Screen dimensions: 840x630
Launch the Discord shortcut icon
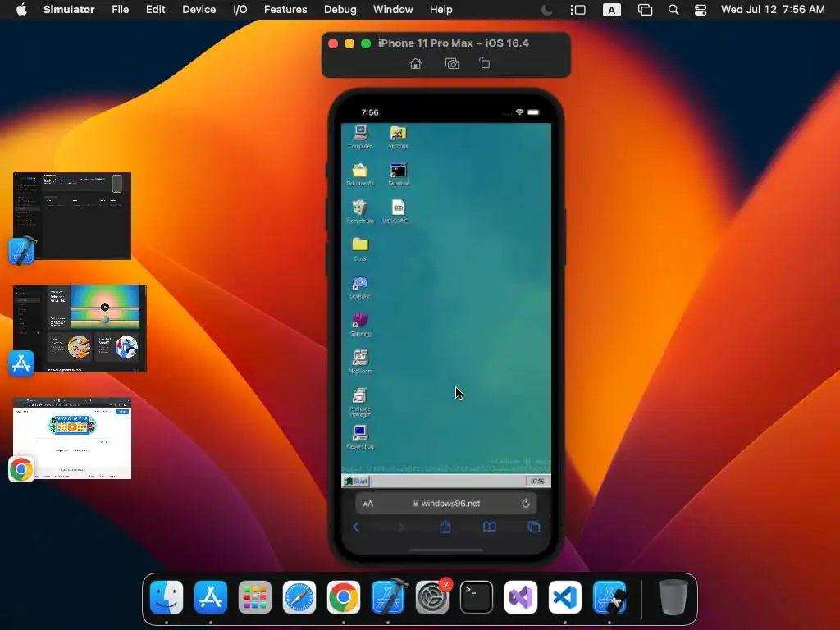360,287
